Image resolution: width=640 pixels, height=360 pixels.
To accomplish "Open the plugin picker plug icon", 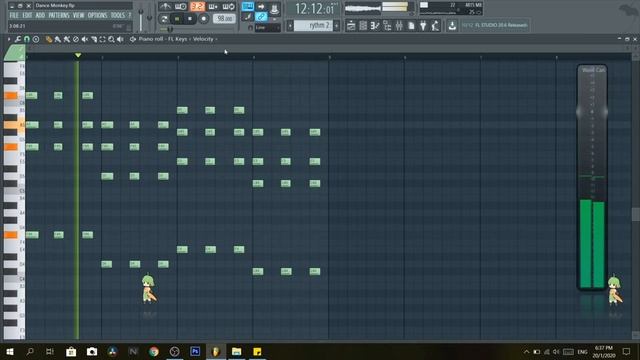I will (423, 26).
